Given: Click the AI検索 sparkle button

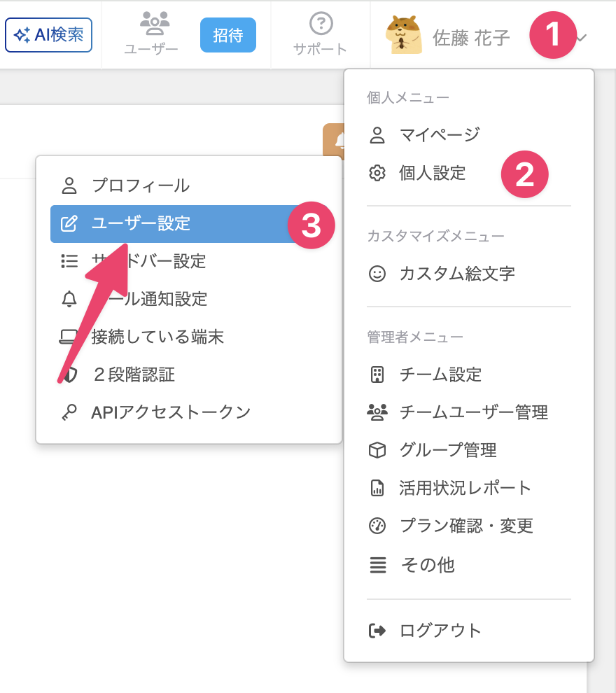Looking at the screenshot, I should [48, 35].
